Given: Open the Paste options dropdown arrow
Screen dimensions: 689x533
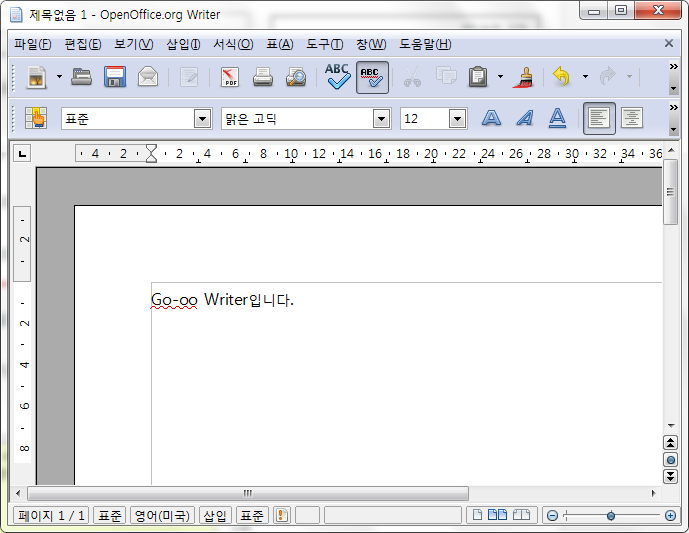Looking at the screenshot, I should tap(500, 77).
